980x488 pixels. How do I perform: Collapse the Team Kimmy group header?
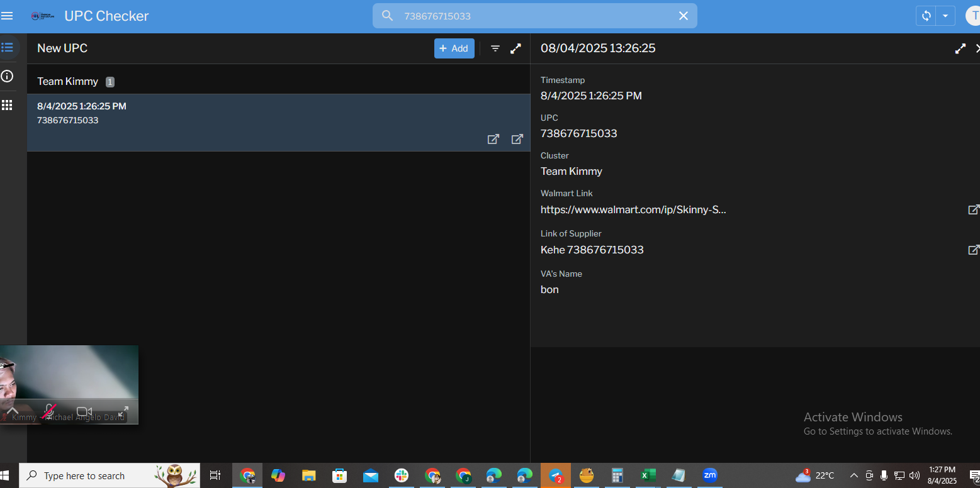point(68,82)
